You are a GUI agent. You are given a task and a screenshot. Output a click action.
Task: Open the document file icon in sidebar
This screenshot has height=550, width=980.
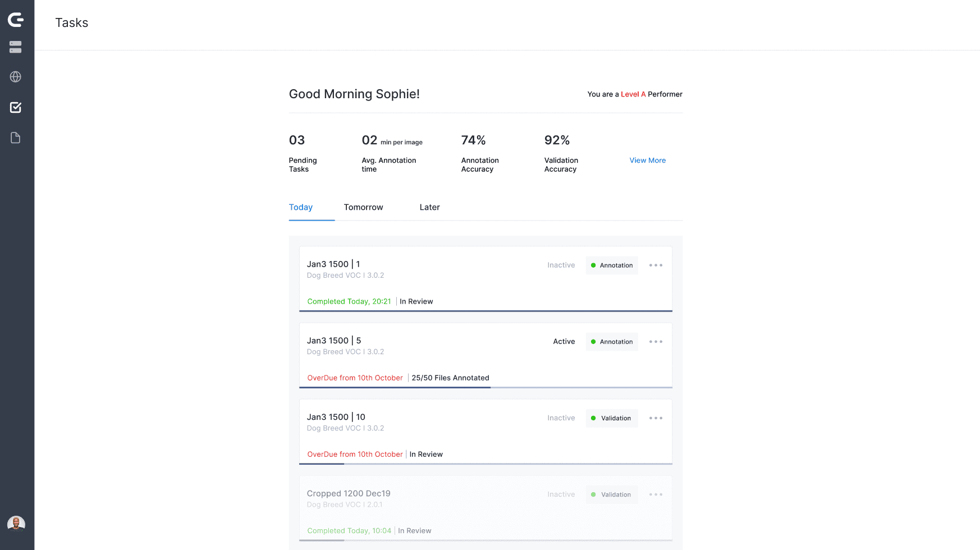(x=16, y=138)
